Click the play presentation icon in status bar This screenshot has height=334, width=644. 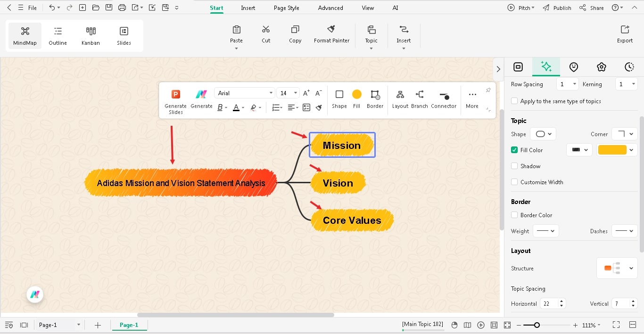click(481, 325)
